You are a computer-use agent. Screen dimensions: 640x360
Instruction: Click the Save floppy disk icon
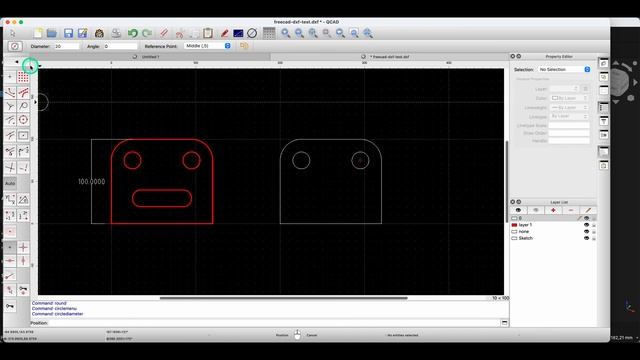pyautogui.click(x=68, y=33)
